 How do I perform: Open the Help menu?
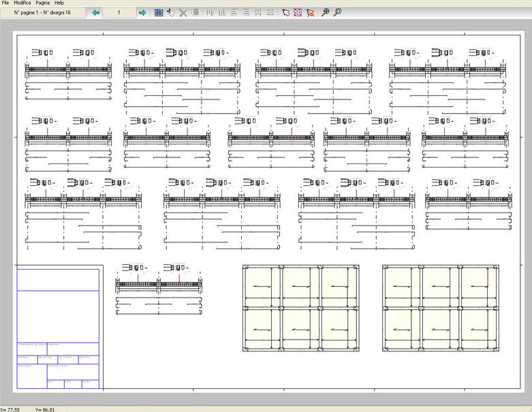59,3
